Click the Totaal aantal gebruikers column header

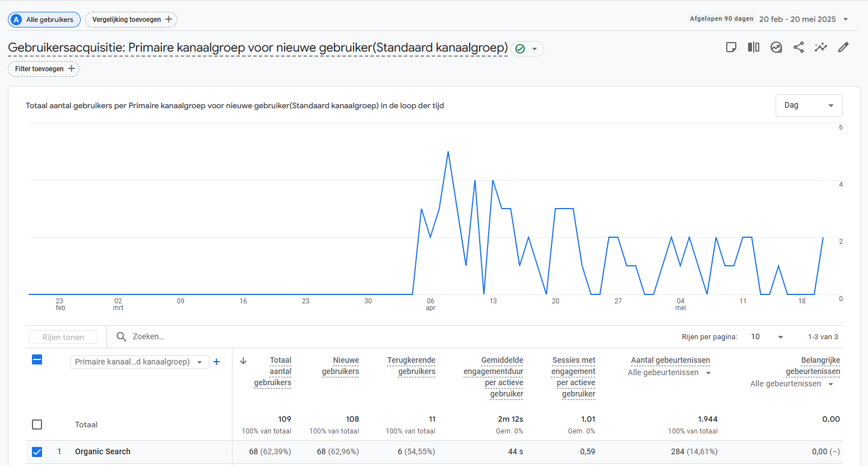tap(272, 371)
